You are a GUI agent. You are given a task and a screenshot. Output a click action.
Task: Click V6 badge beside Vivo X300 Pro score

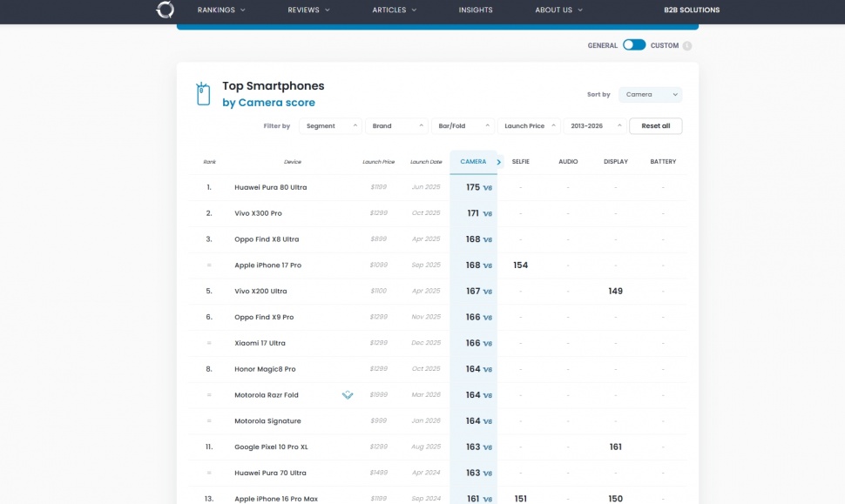point(488,214)
